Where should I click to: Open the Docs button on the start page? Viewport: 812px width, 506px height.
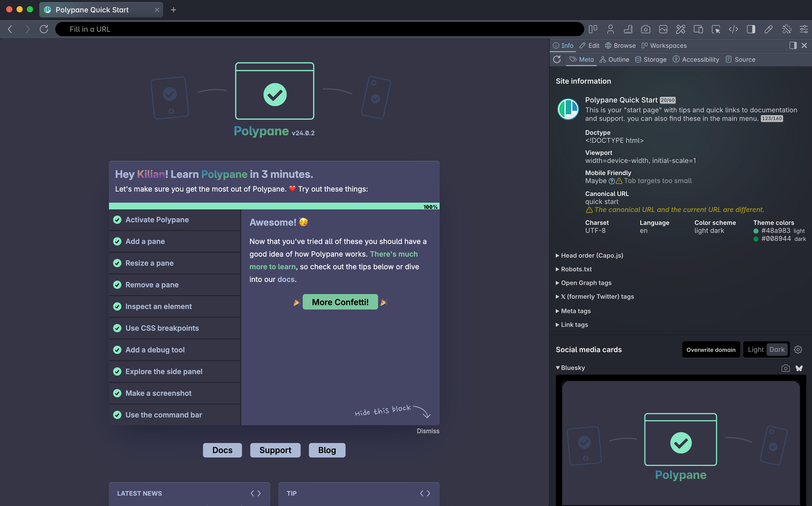point(222,450)
